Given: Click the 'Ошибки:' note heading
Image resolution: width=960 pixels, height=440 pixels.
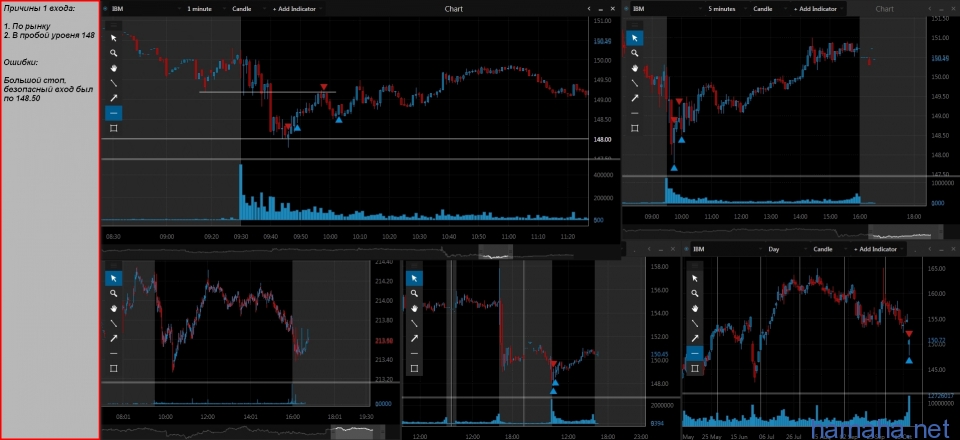Looking at the screenshot, I should (x=21, y=62).
